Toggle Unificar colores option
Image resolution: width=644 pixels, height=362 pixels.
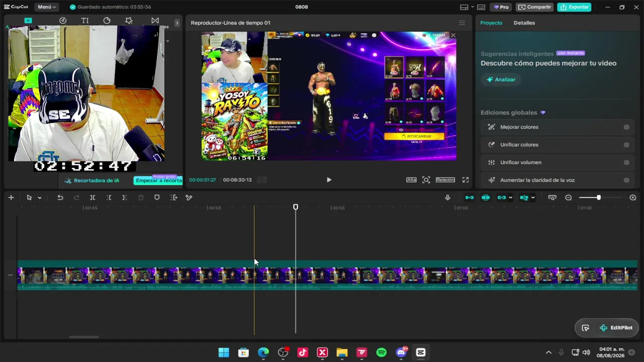626,145
